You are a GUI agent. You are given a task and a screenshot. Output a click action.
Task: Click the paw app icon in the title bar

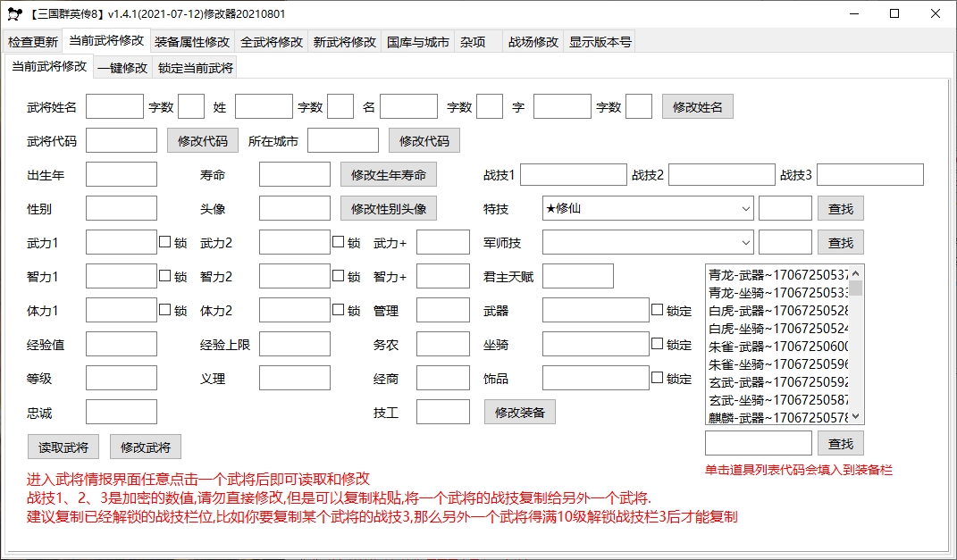[x=16, y=13]
